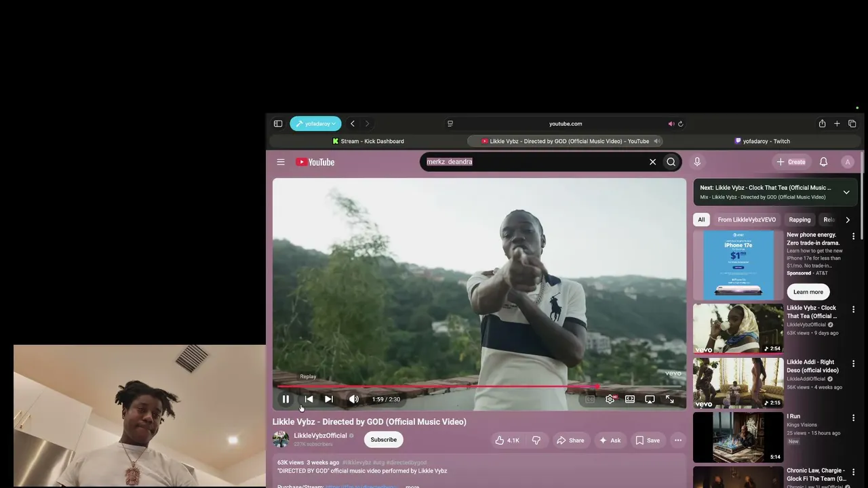Select the Likkle Vybz YouTube tab
Viewport: 868px width, 488px height.
point(565,141)
